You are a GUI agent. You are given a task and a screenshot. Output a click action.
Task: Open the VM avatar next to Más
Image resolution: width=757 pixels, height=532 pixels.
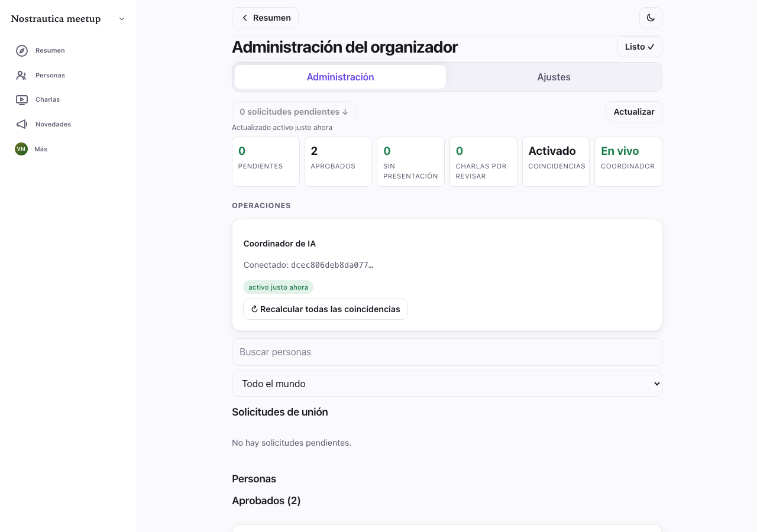(x=21, y=149)
